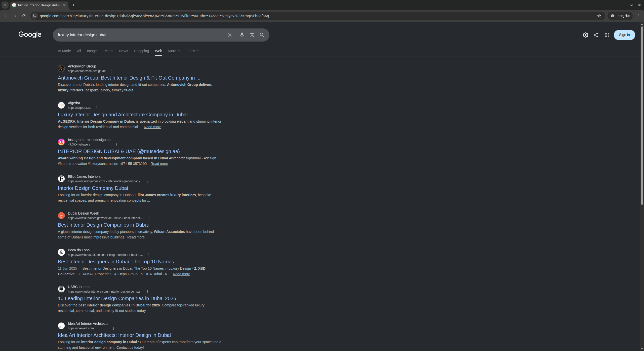Click the Incognito indicator button
This screenshot has width=644, height=351.
point(620,16)
